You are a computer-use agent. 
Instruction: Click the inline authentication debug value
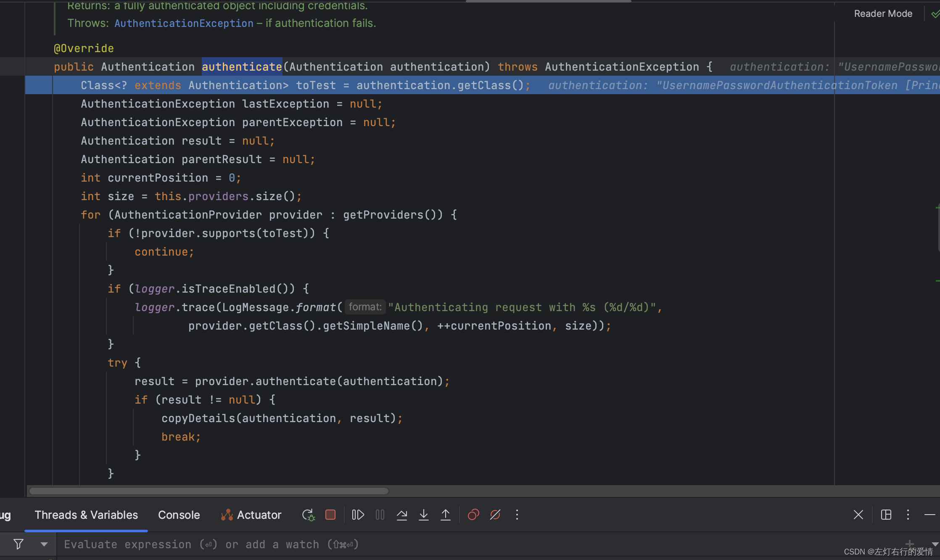click(x=743, y=85)
